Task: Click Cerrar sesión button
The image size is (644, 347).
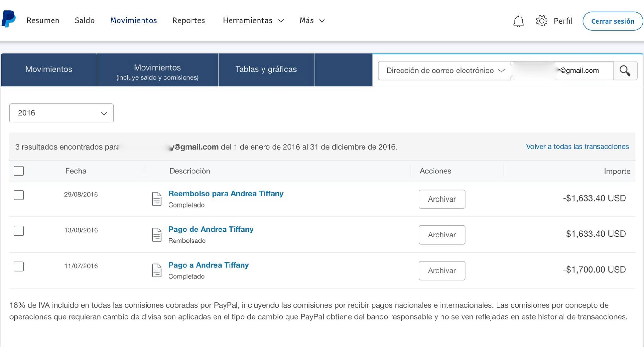Action: 613,21
